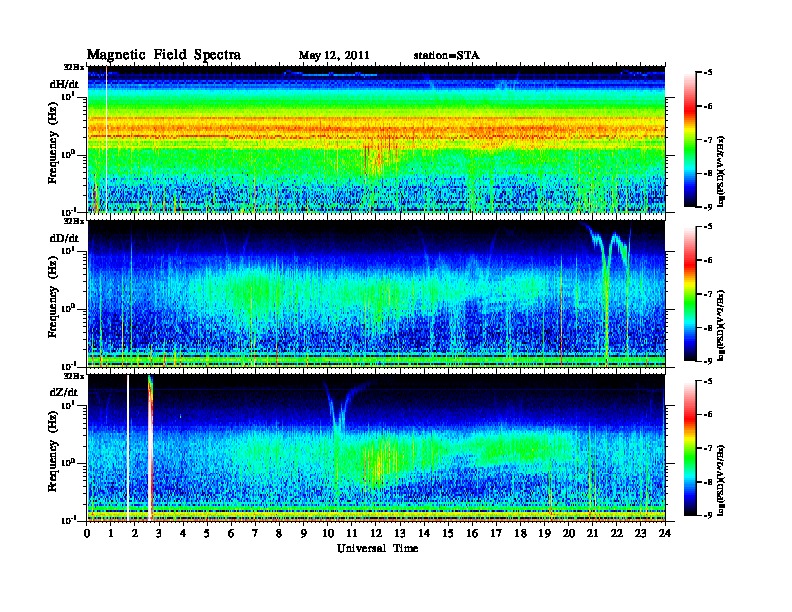Click hour 22 on the Universal Time axis

(x=616, y=534)
